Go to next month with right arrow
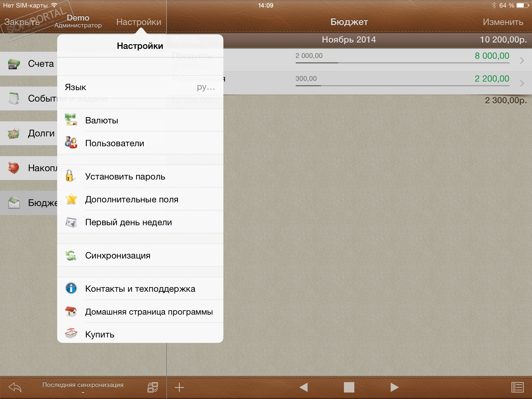The image size is (532, 399). tap(394, 387)
